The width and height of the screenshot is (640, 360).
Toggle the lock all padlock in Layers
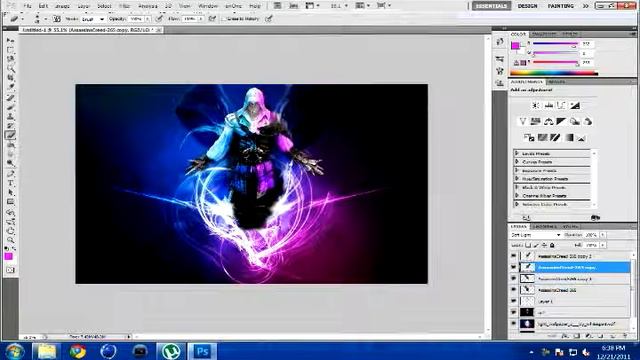552,245
